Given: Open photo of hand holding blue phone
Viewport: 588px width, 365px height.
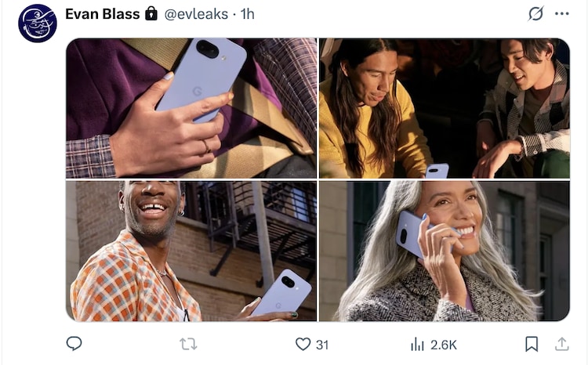Looking at the screenshot, I should click(x=191, y=108).
